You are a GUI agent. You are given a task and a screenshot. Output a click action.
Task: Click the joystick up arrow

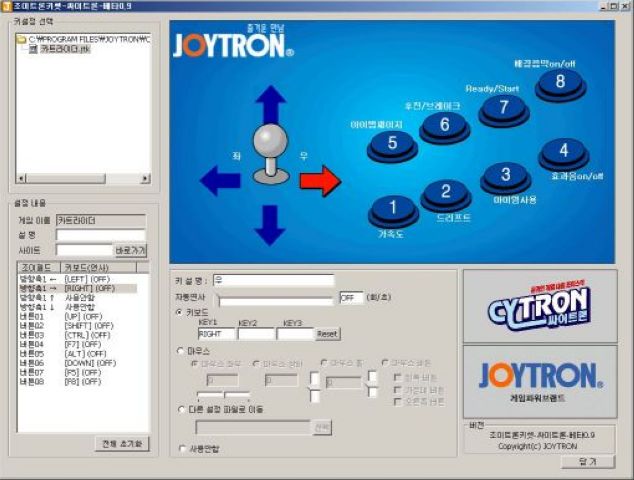[x=271, y=104]
